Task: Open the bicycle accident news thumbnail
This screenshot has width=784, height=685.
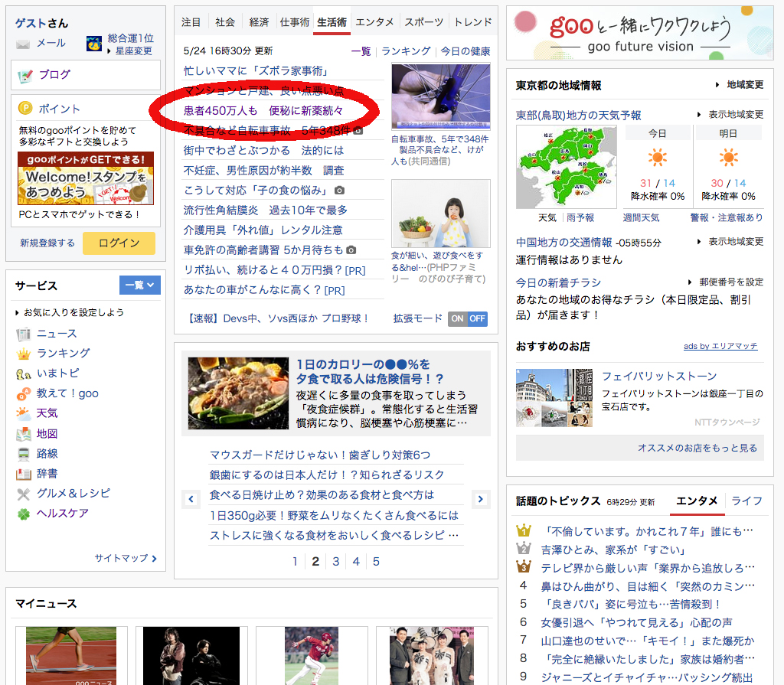Action: click(440, 96)
